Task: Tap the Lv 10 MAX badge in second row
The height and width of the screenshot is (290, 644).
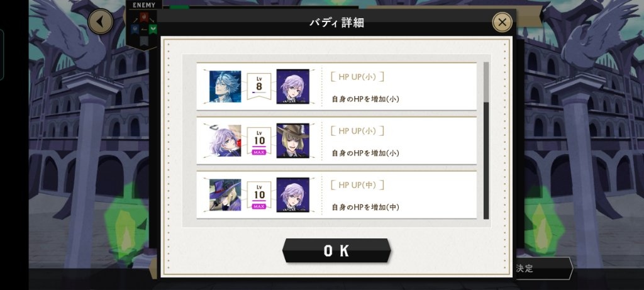Action: tap(258, 142)
